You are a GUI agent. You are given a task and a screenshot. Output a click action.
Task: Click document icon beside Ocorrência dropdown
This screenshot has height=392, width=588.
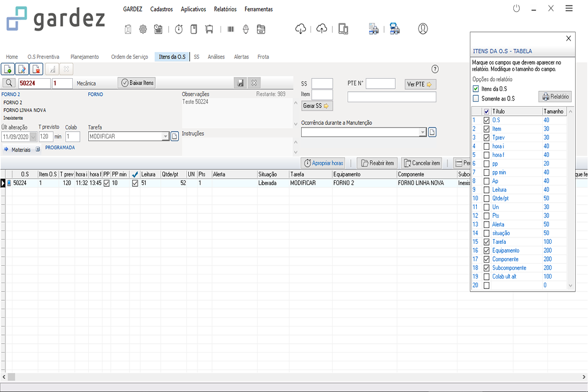tap(432, 132)
